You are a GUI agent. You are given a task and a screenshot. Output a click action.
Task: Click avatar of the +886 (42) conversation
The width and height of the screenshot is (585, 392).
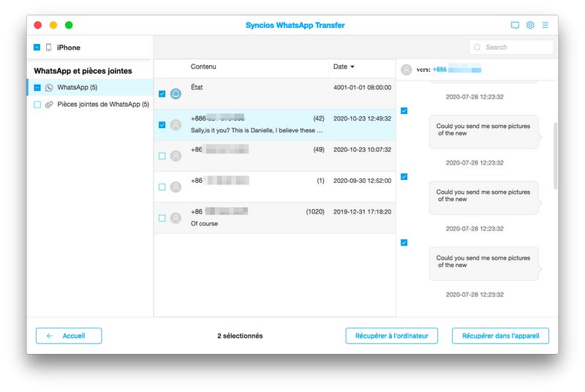click(175, 124)
